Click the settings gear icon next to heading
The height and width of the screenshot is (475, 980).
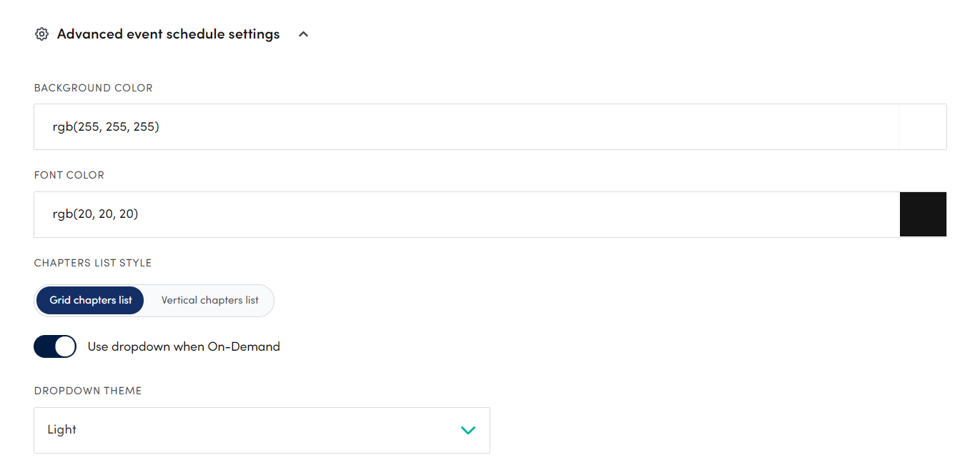click(41, 34)
